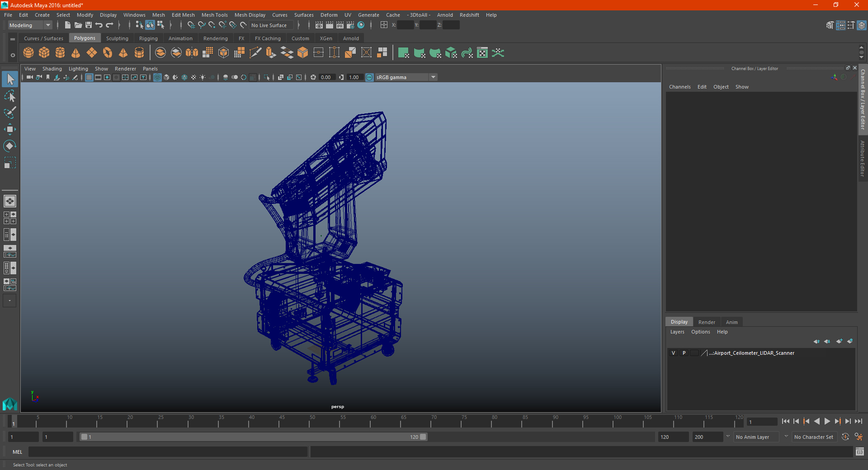Open the viewport Shading menu
This screenshot has height=470, width=868.
(x=52, y=69)
